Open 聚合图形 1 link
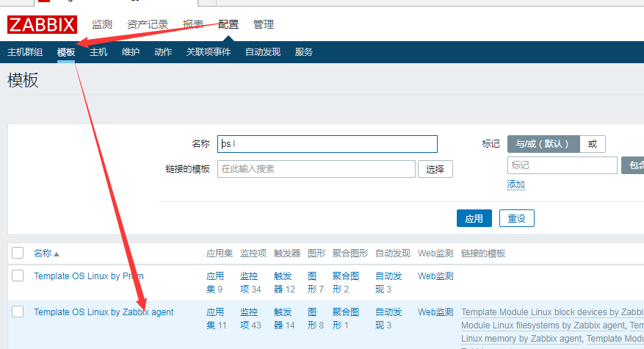This screenshot has width=644, height=349. 346,319
